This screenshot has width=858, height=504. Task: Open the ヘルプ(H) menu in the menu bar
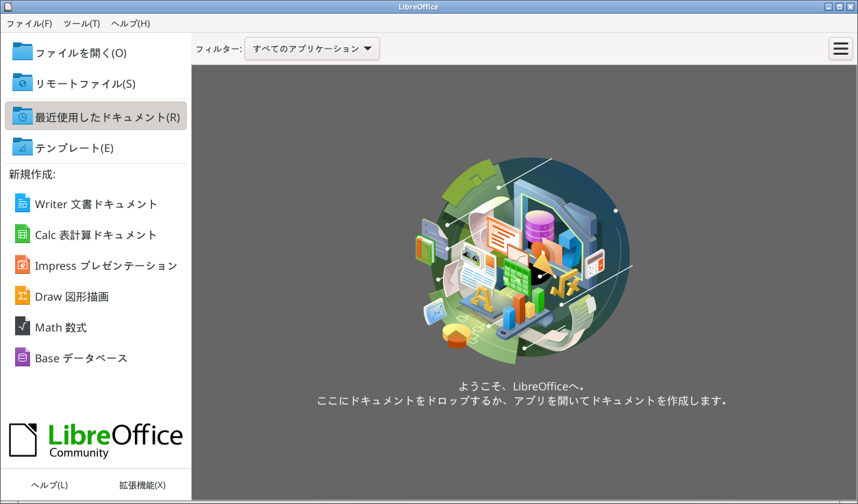tap(130, 23)
